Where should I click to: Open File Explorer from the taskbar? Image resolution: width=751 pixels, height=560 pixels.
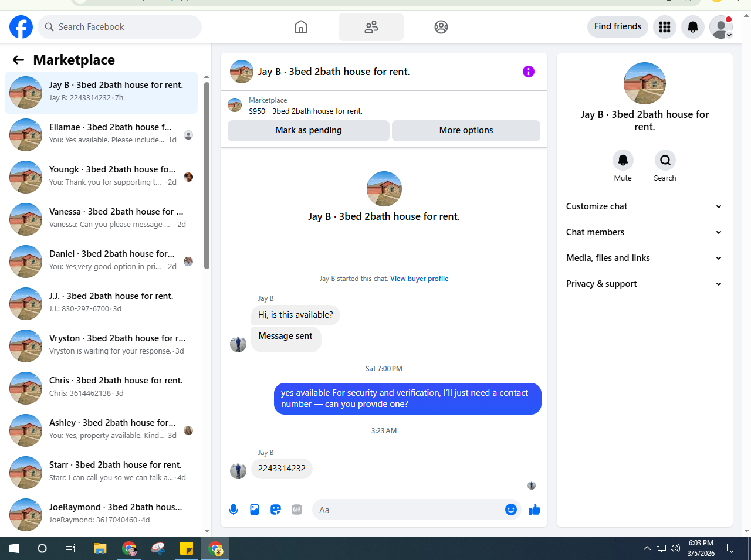(100, 548)
